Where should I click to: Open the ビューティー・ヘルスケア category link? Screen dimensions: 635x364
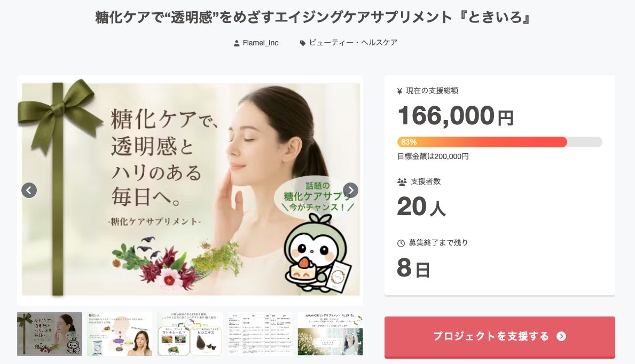click(353, 43)
